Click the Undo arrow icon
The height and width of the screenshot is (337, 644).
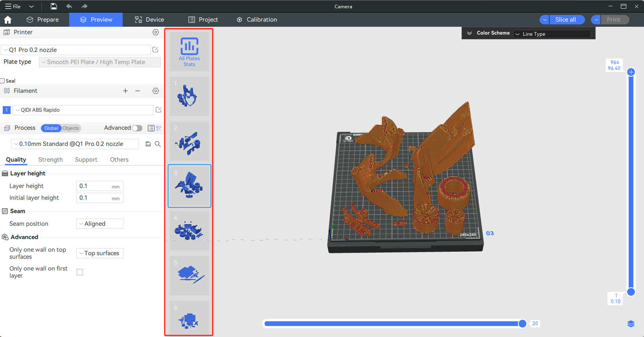69,6
